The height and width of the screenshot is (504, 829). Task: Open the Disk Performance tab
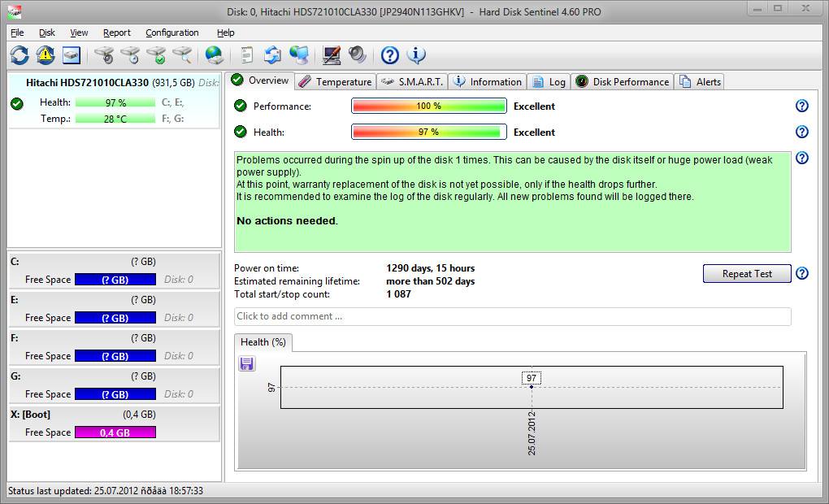point(623,81)
